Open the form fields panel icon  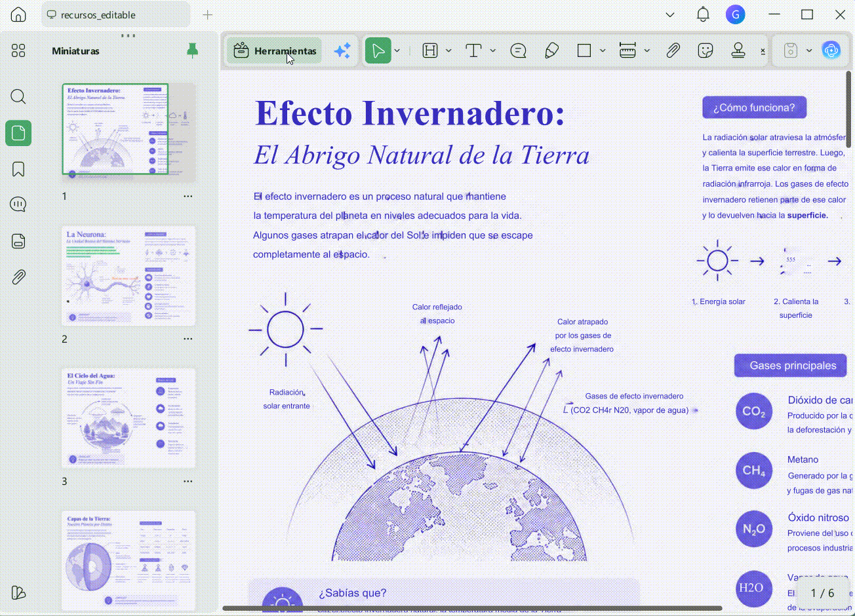click(18, 241)
